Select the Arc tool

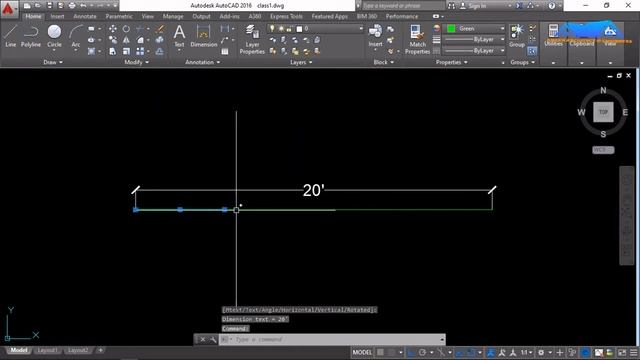tap(76, 36)
